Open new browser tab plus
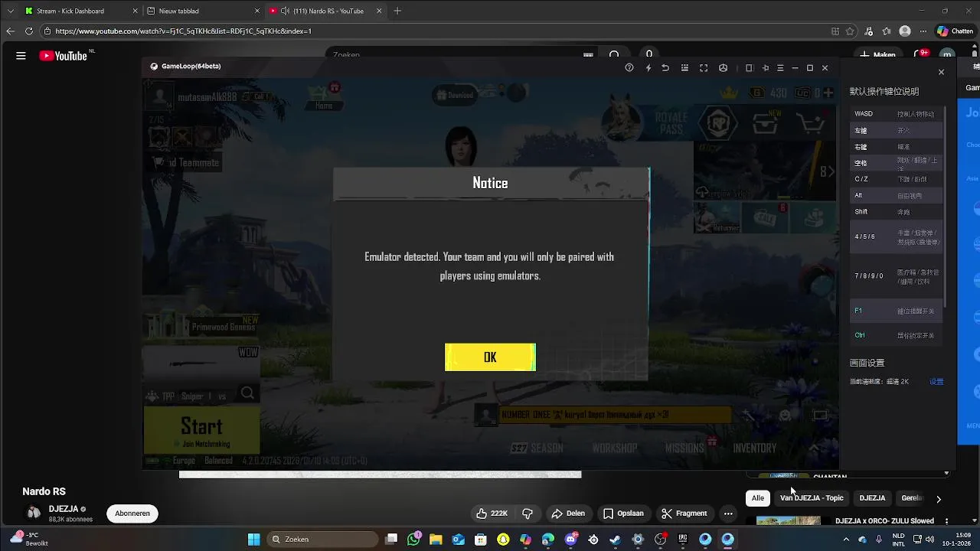Screen dimensions: 980x551 (x=397, y=11)
